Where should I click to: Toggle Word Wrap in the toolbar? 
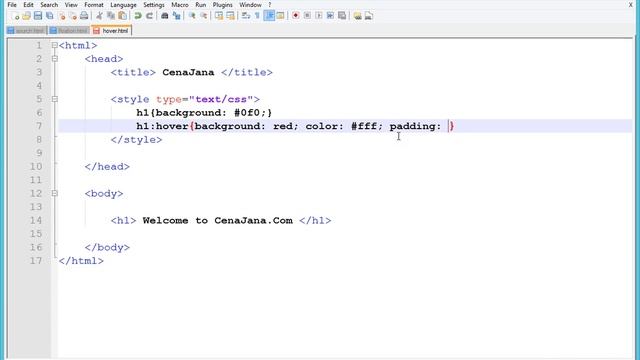point(246,16)
